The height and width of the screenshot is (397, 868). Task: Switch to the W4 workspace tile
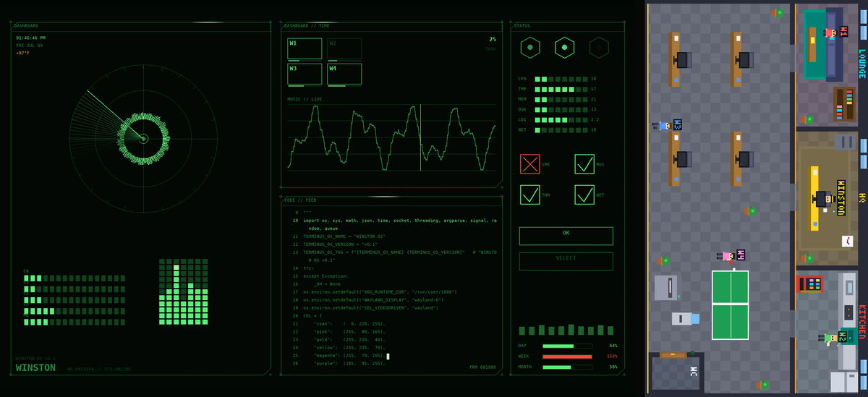click(344, 74)
